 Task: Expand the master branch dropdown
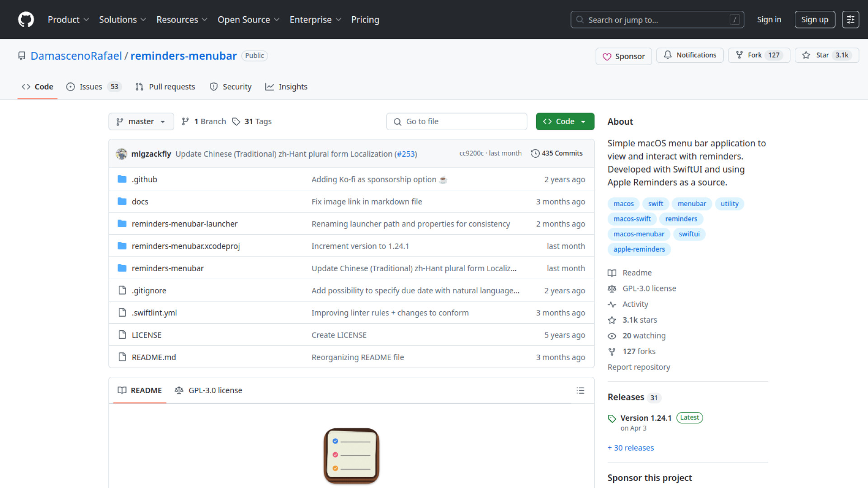(141, 122)
